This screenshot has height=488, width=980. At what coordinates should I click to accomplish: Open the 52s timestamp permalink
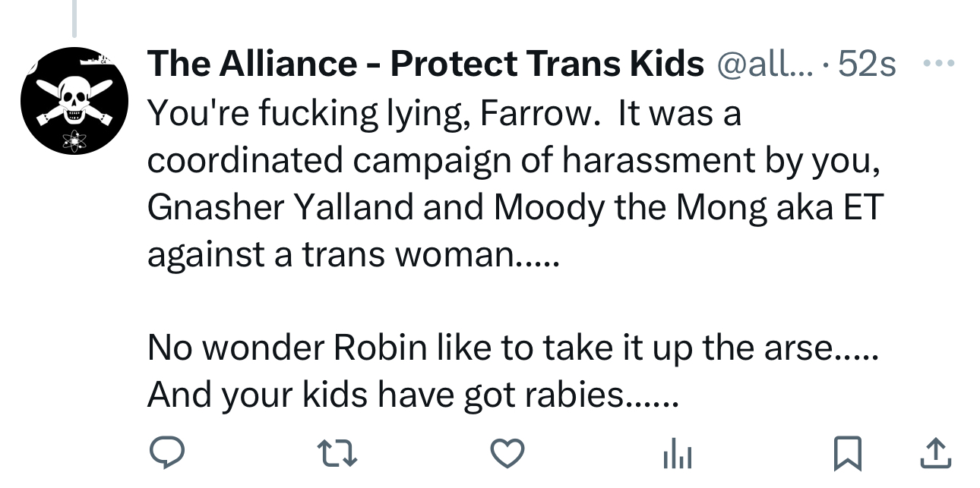[866, 65]
